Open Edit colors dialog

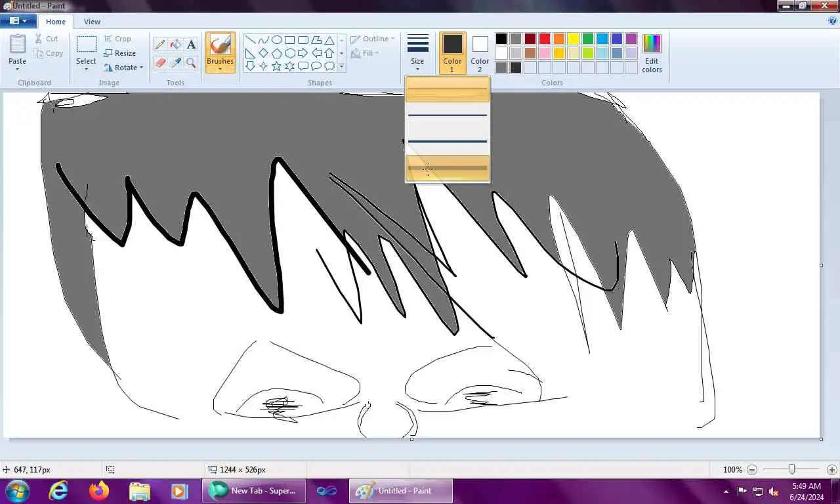[x=652, y=53]
